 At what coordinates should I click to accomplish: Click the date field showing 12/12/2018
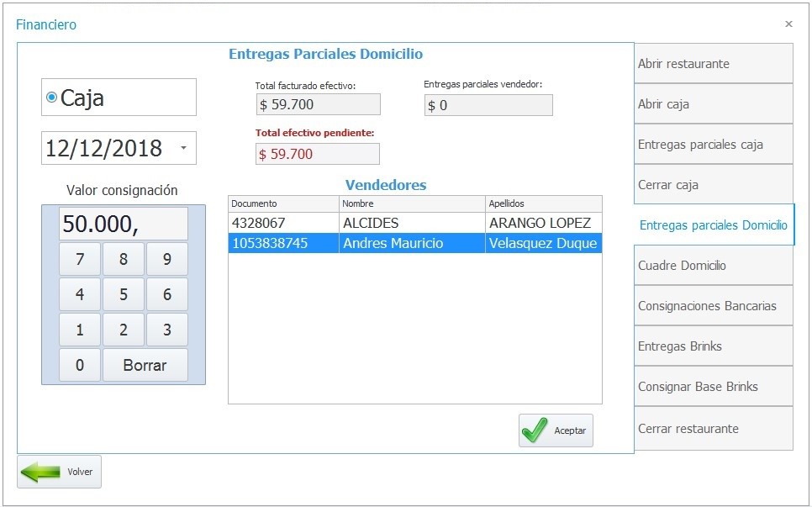click(119, 148)
